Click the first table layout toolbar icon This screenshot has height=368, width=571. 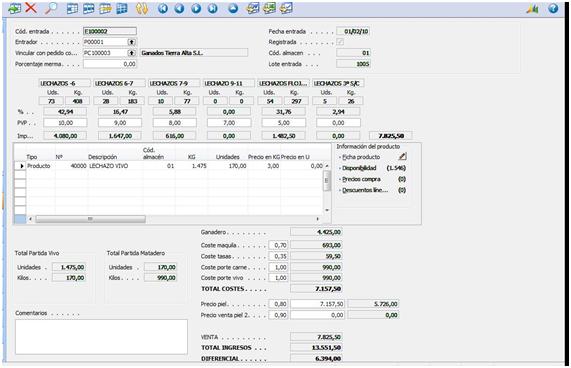tap(72, 8)
